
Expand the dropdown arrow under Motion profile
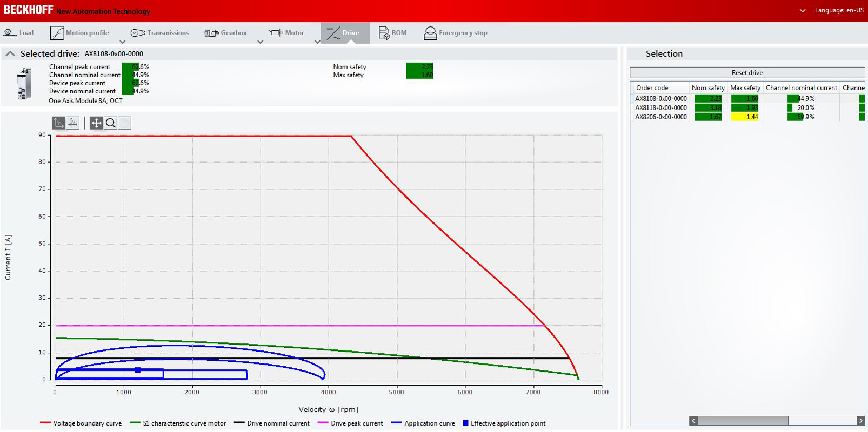click(123, 42)
